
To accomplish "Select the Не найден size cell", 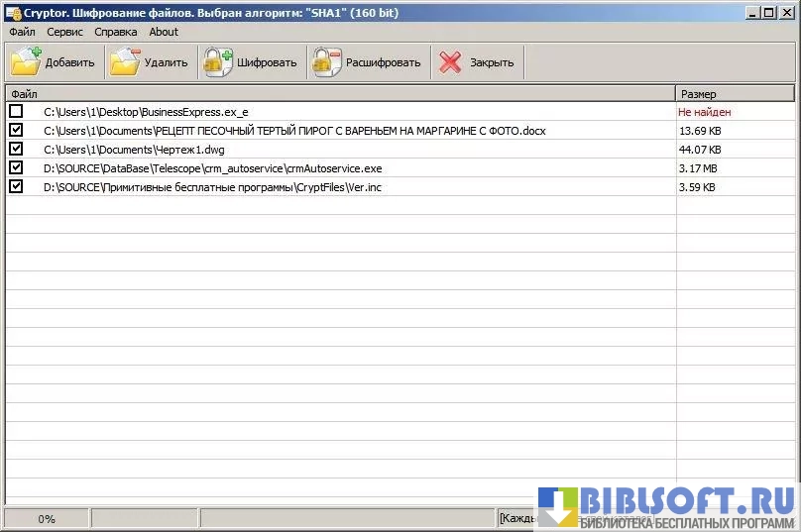I will (x=704, y=112).
